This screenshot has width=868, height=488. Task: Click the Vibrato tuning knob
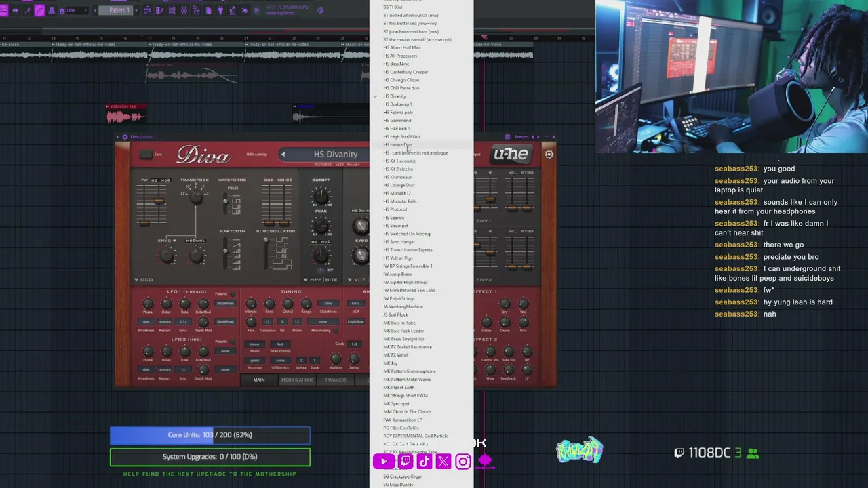(x=251, y=304)
